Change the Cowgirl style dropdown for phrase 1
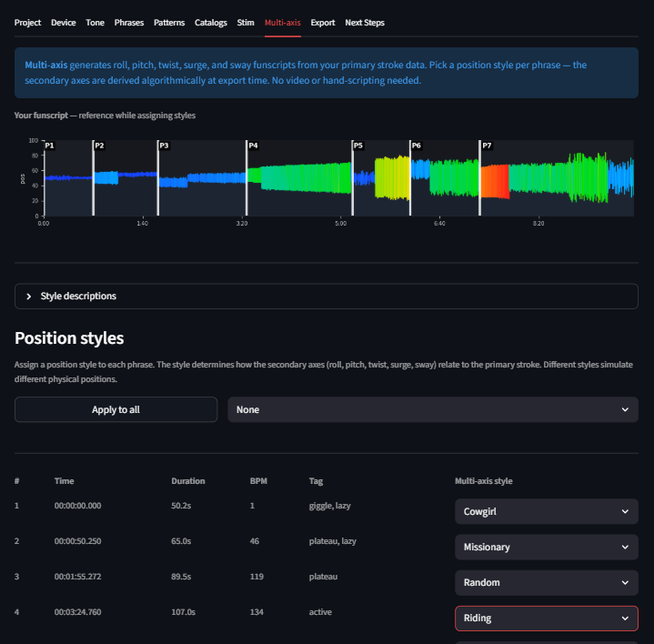 coord(546,512)
